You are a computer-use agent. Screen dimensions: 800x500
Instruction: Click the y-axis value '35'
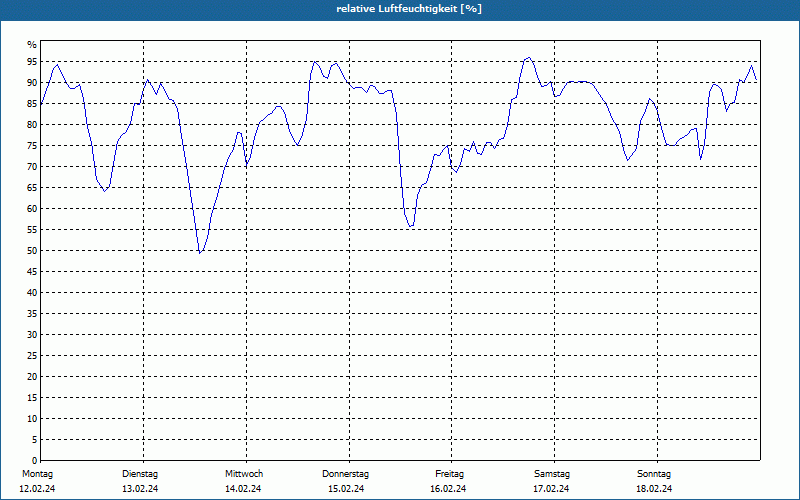[x=32, y=314]
